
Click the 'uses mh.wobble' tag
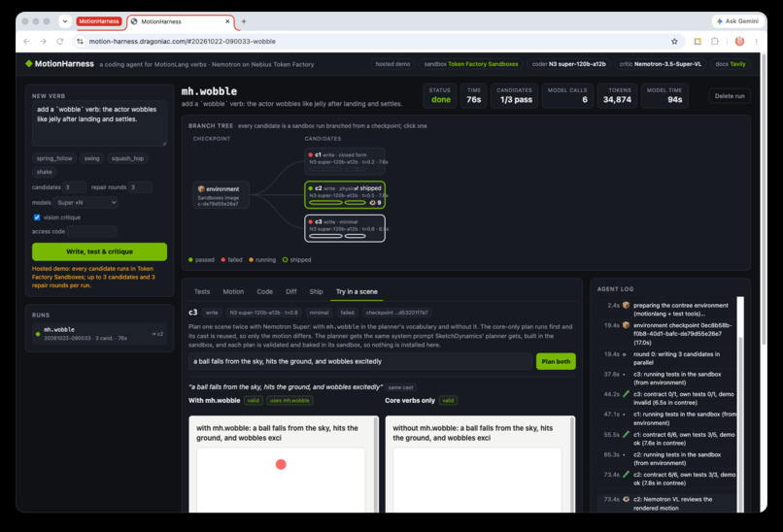click(289, 400)
